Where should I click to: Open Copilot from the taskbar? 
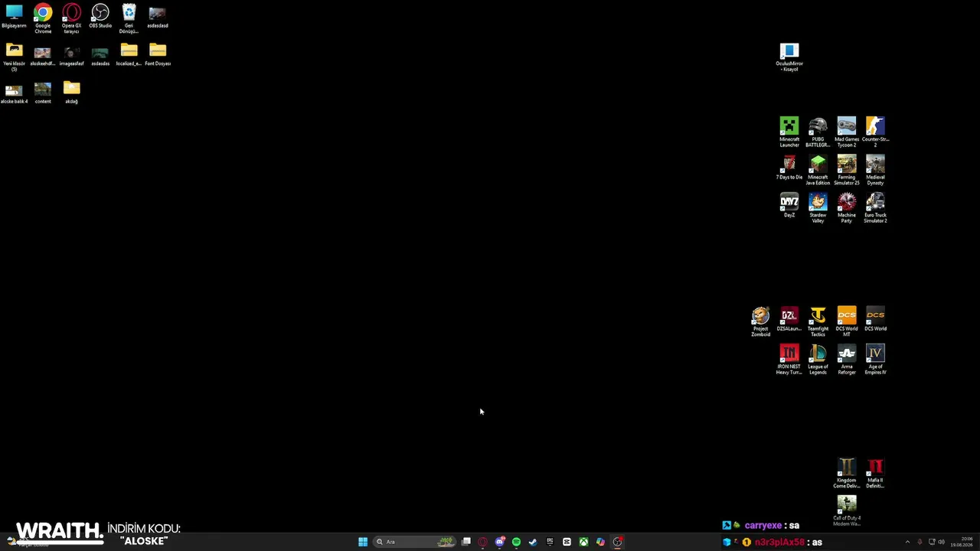tap(600, 542)
